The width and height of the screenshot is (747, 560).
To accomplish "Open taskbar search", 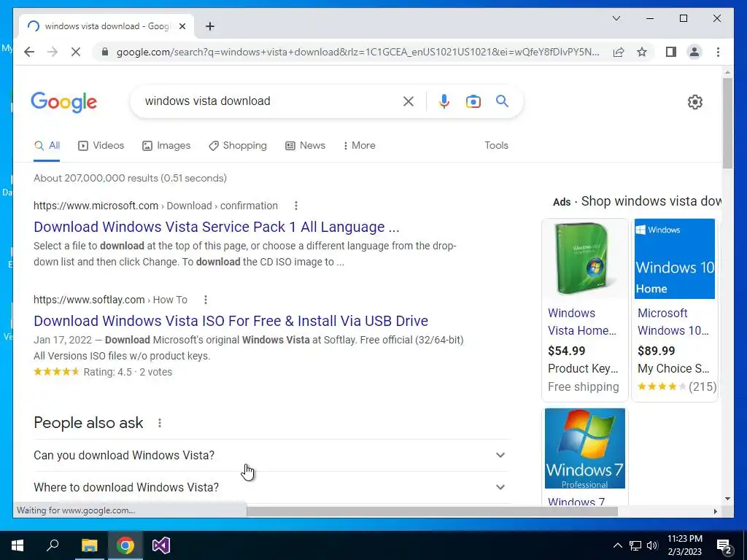I will pyautogui.click(x=53, y=545).
